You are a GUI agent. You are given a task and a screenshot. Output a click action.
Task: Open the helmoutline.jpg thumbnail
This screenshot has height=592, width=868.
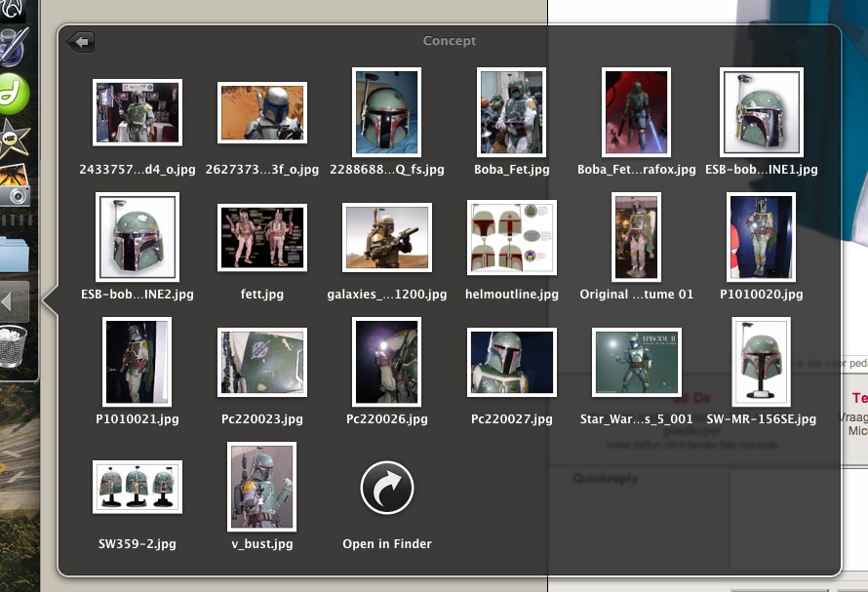click(511, 237)
